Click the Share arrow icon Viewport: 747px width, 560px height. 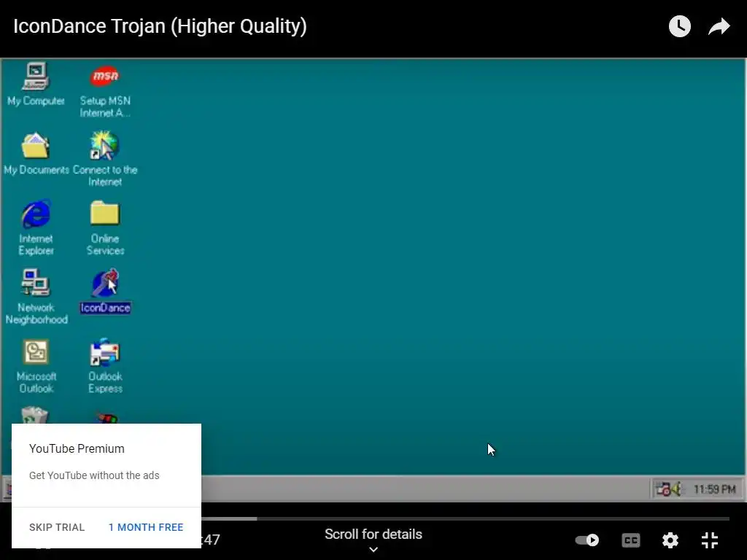(719, 26)
